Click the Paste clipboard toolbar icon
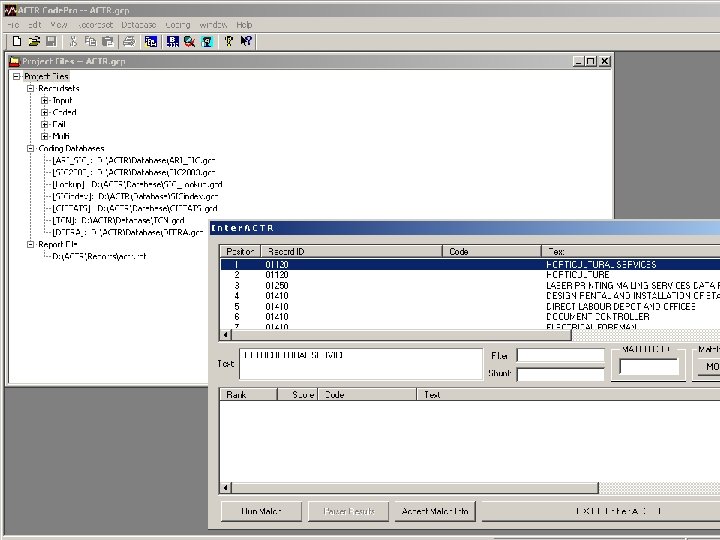The image size is (720, 540). (x=107, y=41)
